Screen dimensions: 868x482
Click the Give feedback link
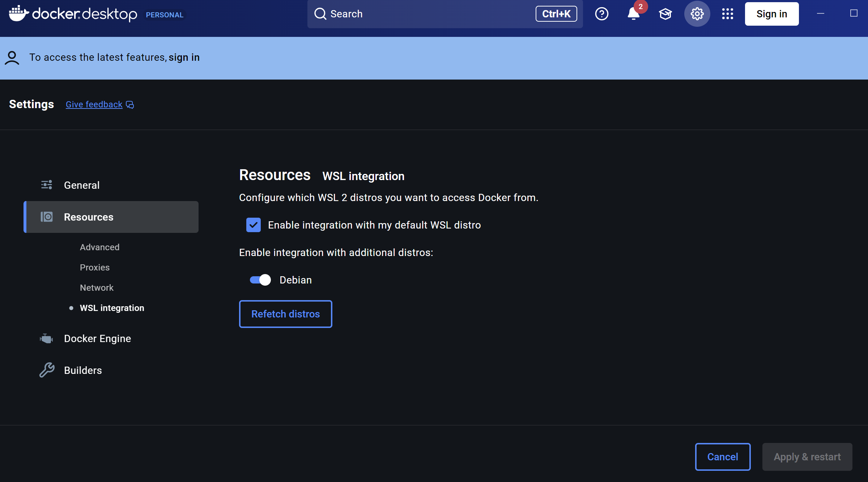(94, 104)
